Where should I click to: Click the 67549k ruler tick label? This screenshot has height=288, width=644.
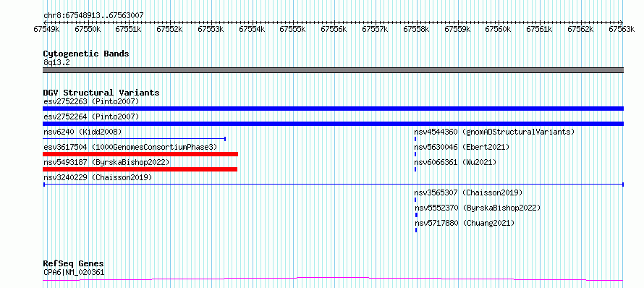click(x=47, y=30)
